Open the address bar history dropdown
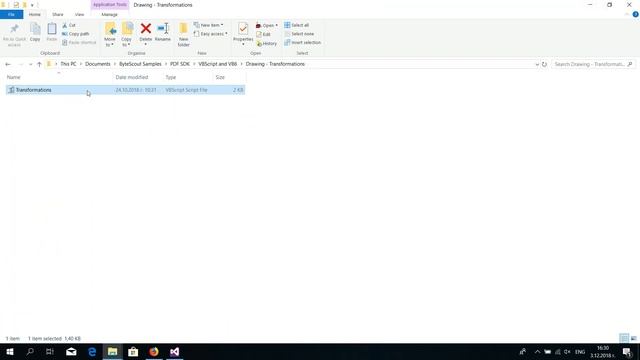640x360 pixels. click(537, 64)
